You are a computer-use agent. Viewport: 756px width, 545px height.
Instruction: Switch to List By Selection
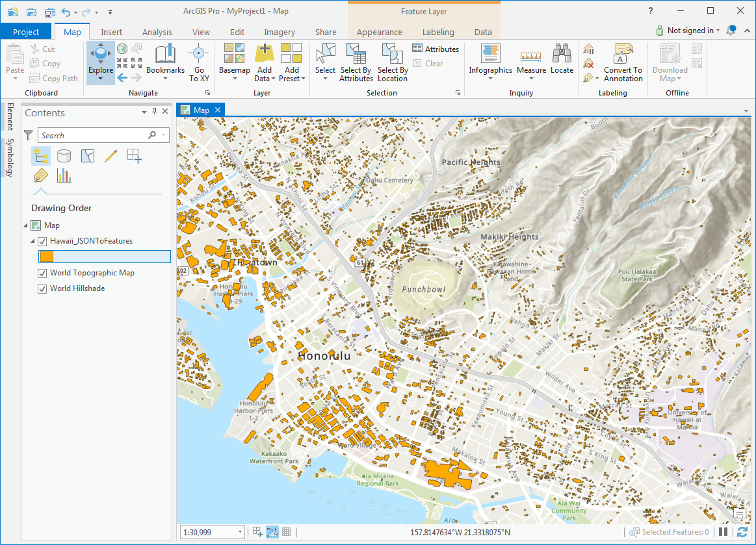88,156
